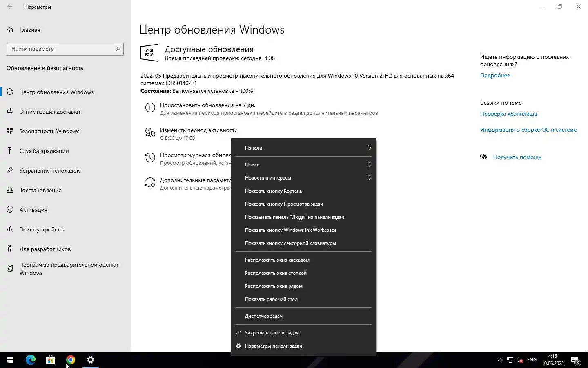588x368 pixels.
Task: Choose Расположить окна каскадом
Action: [x=303, y=260]
